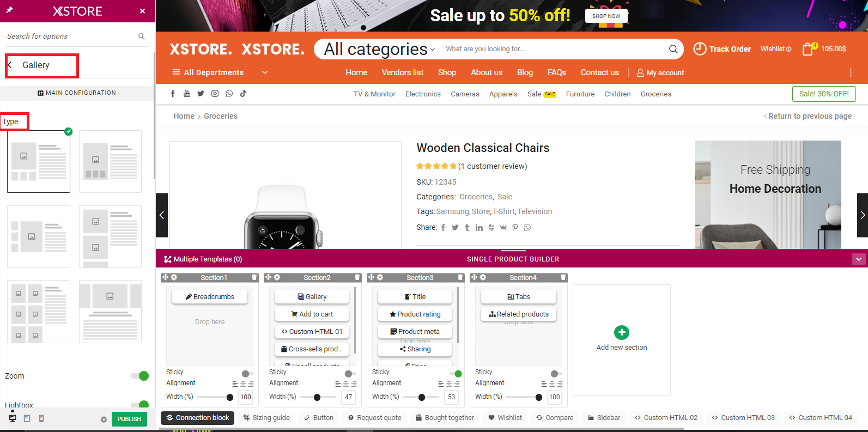Screen dimensions: 868x432
Task: Toggle the Zoom switch off
Action: click(x=140, y=376)
